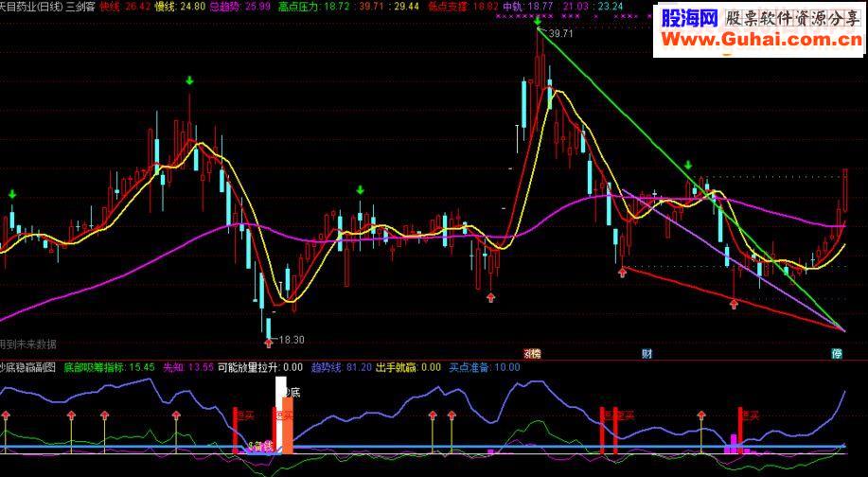Click the 抄底 signal label in the sub-chart
Screen dimensions: 868x477
click(x=292, y=393)
